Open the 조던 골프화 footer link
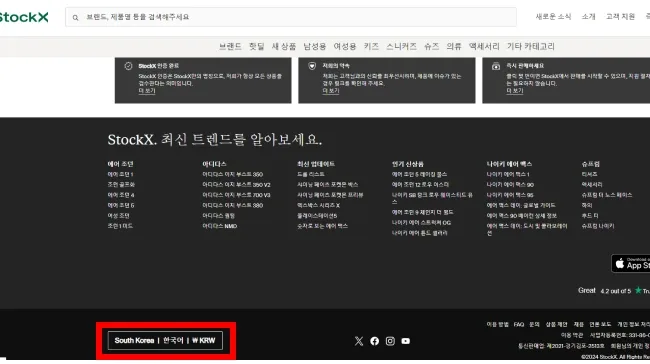Screen dimensions: 650x364 121,185
